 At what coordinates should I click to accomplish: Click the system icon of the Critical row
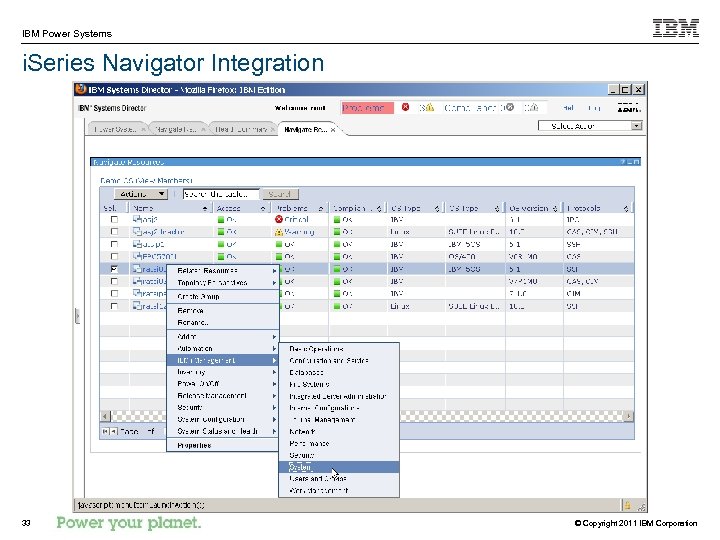(137, 219)
